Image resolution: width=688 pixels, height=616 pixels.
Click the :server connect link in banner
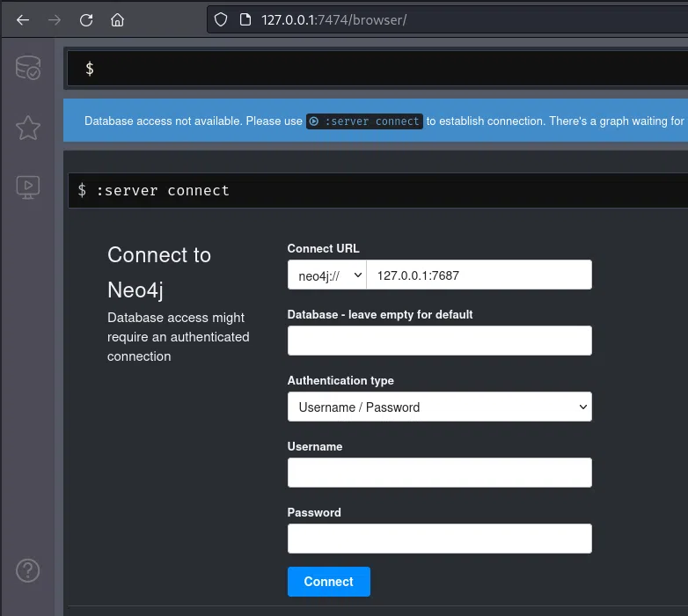click(364, 121)
